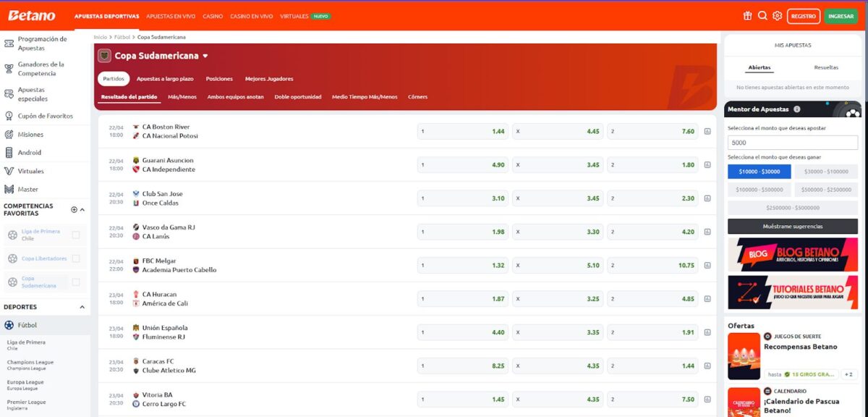Screen dimensions: 868x417
Task: Open Ganadores de la Competencia trophy icon
Action: click(9, 69)
